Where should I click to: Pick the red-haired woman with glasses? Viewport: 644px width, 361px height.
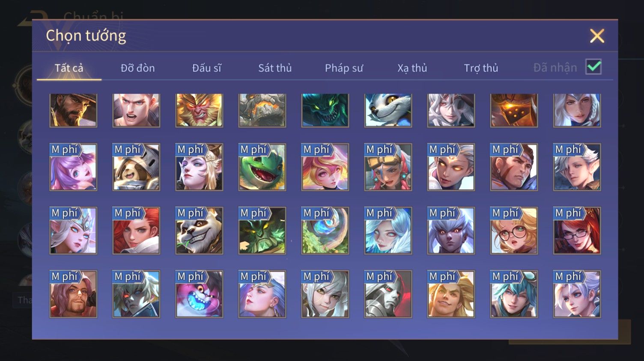point(577,231)
